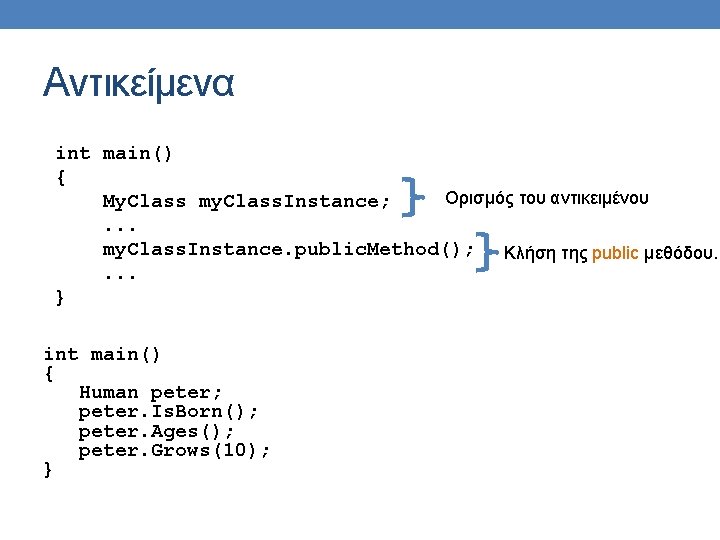Select the line 'MyClass myClassInstance;'
The height and width of the screenshot is (540, 720).
pyautogui.click(x=246, y=202)
